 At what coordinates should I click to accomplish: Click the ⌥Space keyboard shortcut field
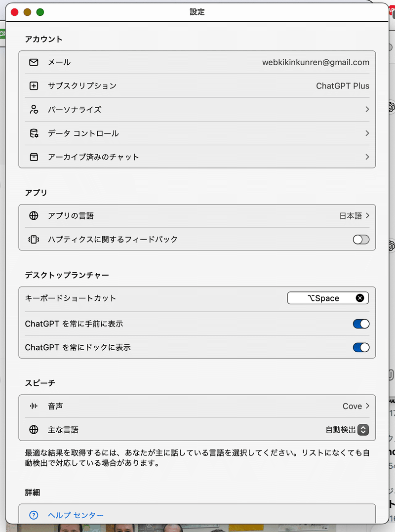tap(328, 298)
